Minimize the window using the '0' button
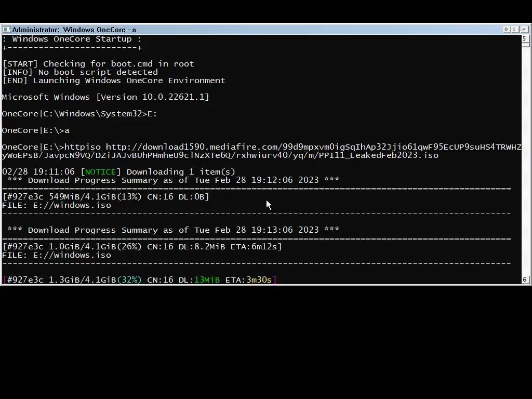 click(506, 30)
